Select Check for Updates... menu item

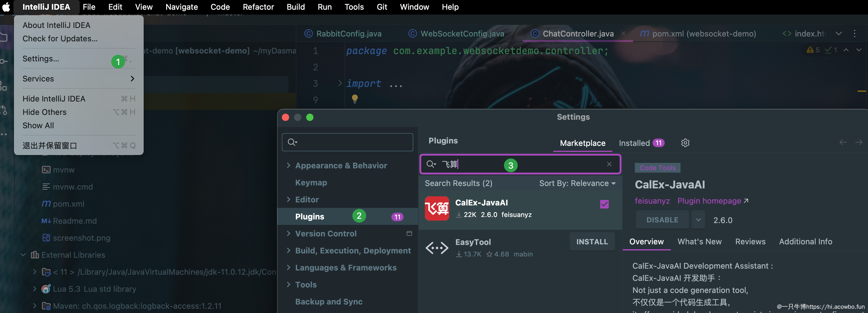(79, 39)
